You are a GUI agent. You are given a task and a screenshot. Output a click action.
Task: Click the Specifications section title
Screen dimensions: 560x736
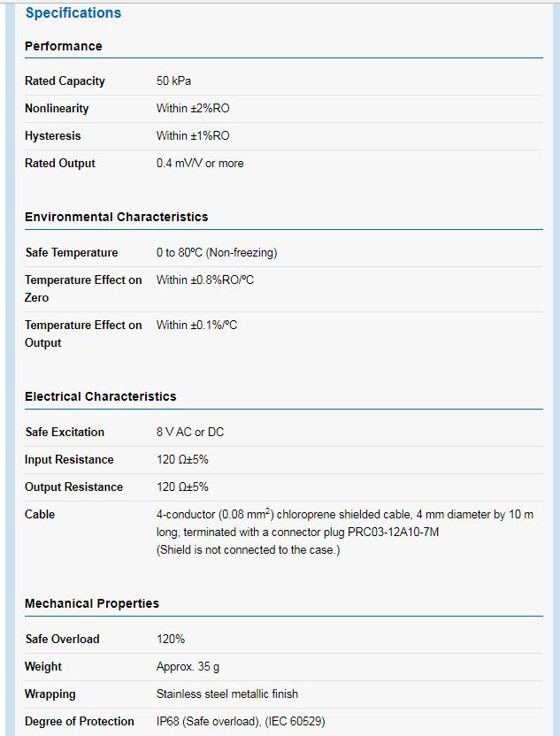[73, 12]
